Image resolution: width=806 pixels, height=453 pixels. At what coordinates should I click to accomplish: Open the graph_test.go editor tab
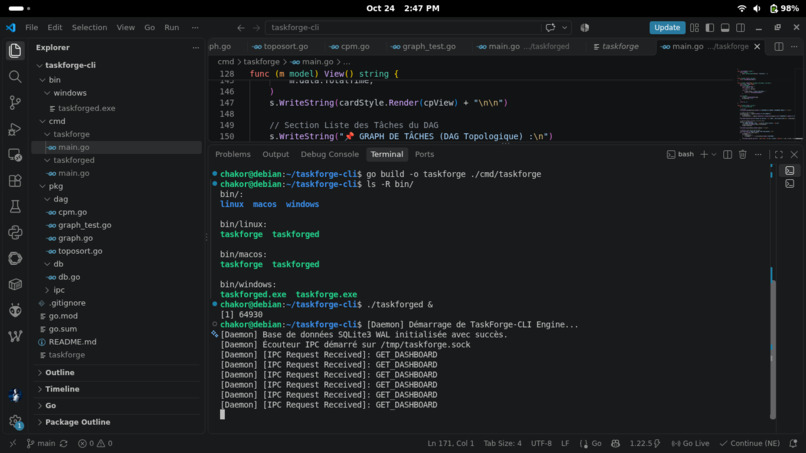(x=424, y=47)
